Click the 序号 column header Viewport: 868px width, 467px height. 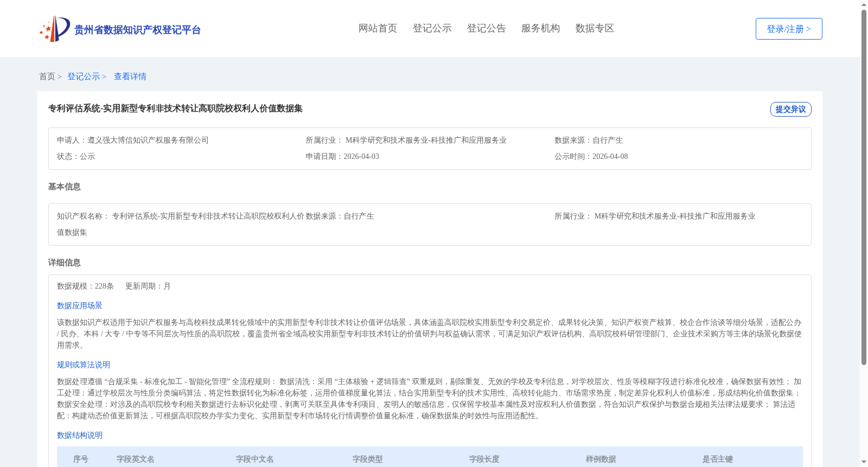point(81,459)
